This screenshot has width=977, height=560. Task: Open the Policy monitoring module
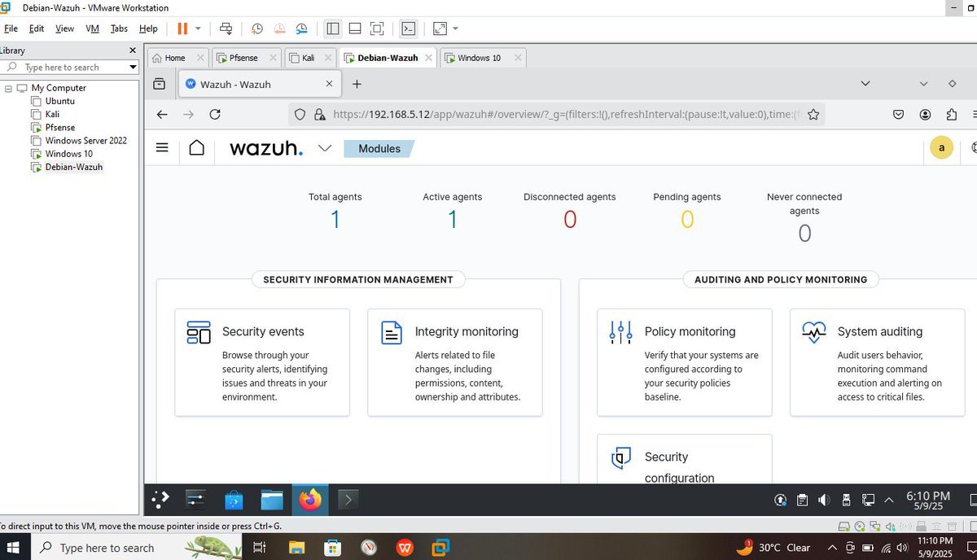685,362
